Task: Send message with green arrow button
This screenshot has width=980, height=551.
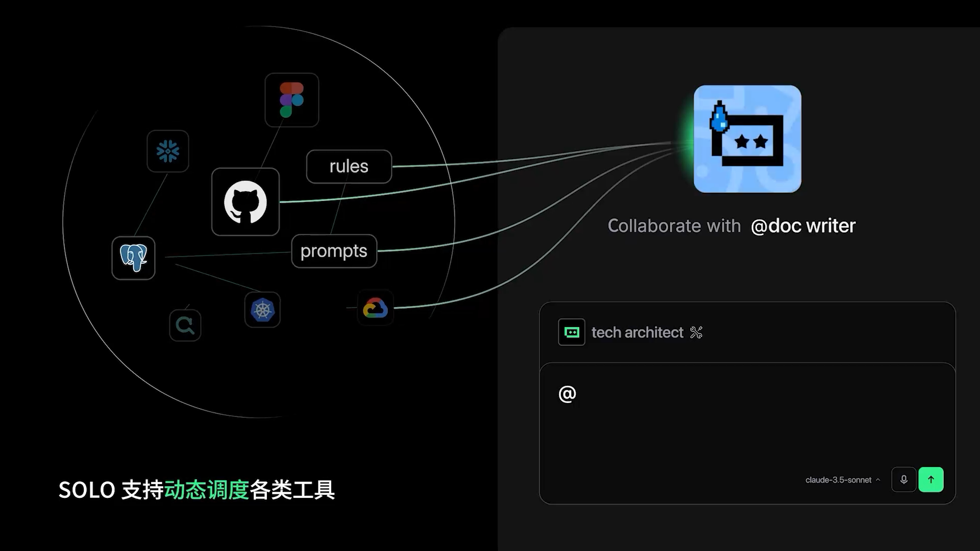Action: coord(931,480)
